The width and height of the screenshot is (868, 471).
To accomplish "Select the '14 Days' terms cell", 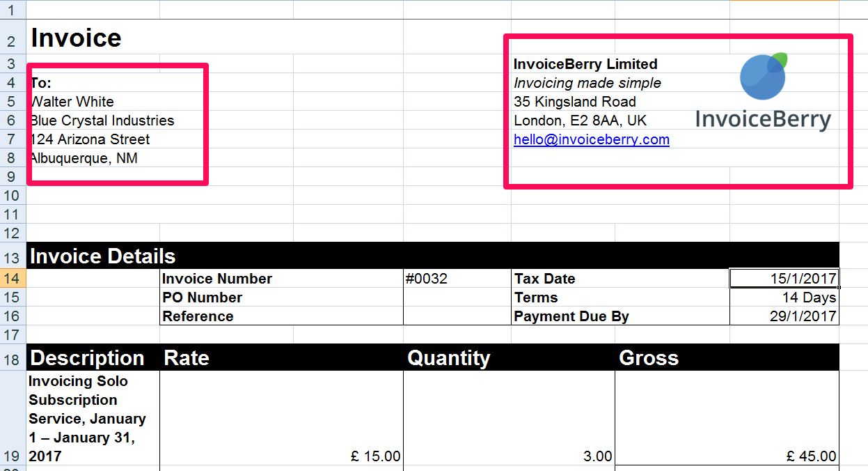I will (784, 298).
